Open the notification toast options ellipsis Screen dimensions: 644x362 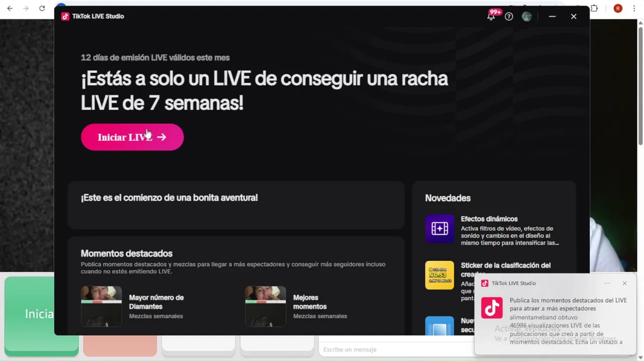[607, 283]
